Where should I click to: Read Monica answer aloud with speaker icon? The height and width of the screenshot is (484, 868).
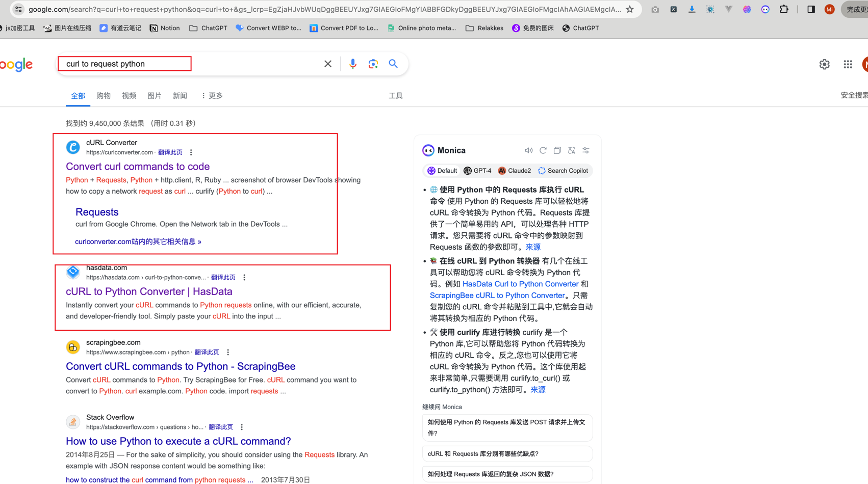[x=528, y=150]
